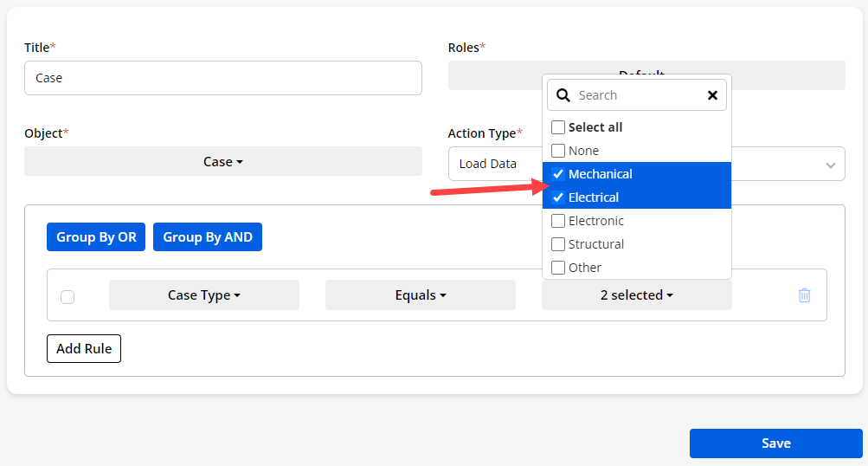The height and width of the screenshot is (466, 868).
Task: Click the Group By OR button
Action: [x=96, y=237]
